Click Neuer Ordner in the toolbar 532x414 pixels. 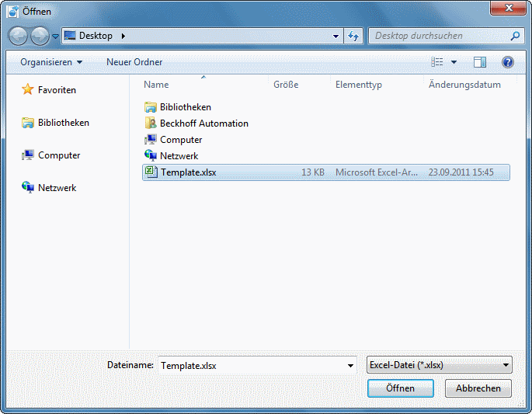pyautogui.click(x=134, y=62)
